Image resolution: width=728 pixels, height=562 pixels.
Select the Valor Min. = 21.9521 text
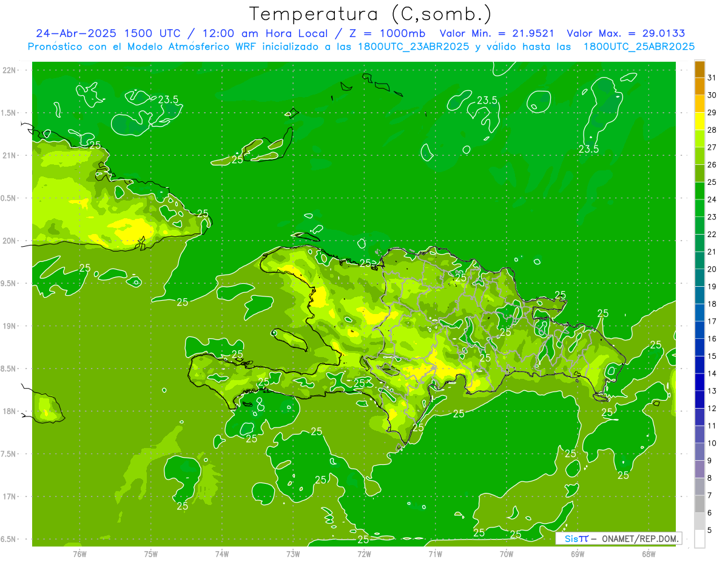pyautogui.click(x=497, y=33)
